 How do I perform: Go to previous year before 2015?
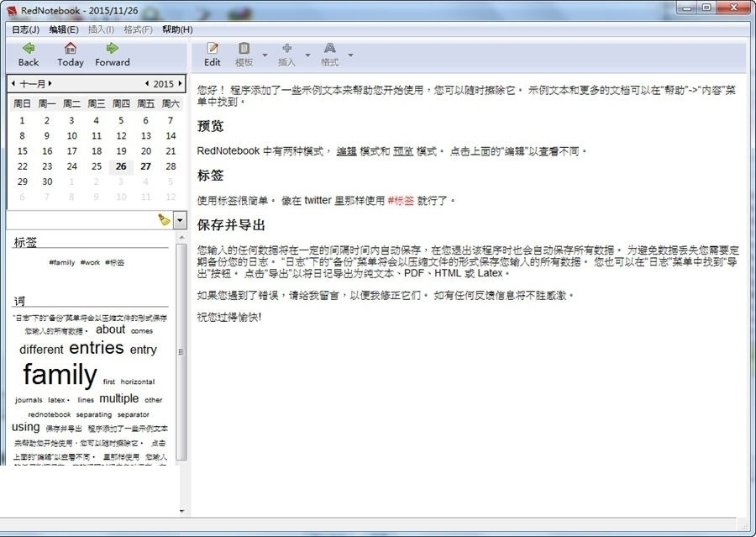point(147,83)
